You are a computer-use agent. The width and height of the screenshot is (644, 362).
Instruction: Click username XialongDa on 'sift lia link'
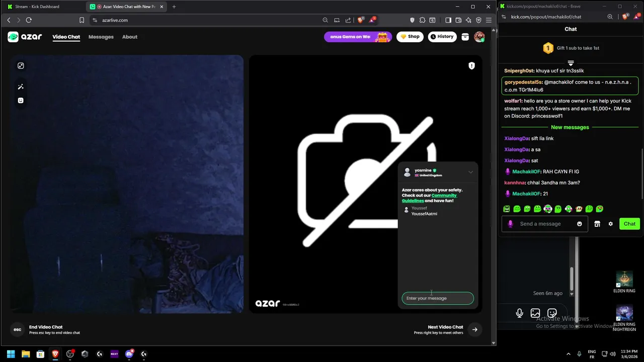[x=517, y=138]
